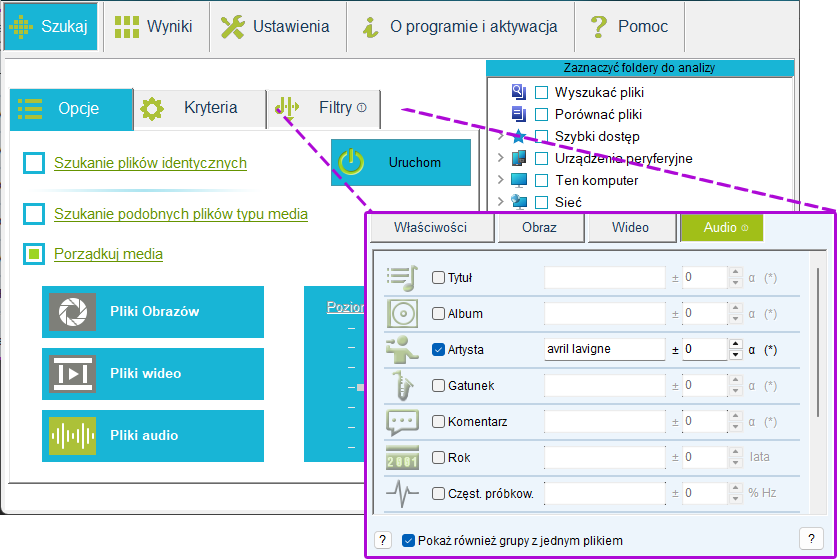The width and height of the screenshot is (837, 559).
Task: Click the Pomoc question mark icon
Action: click(x=599, y=26)
